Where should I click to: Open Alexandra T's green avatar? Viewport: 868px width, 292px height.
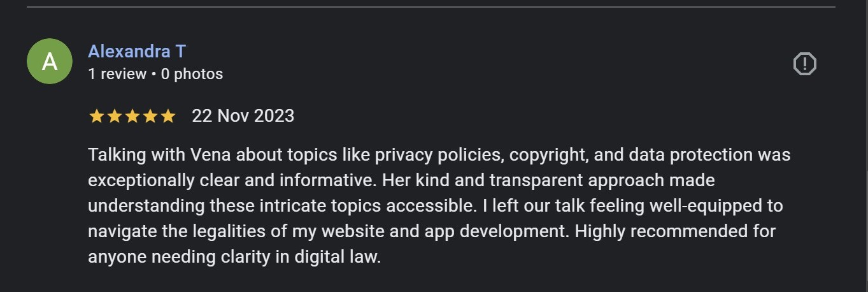pos(50,61)
